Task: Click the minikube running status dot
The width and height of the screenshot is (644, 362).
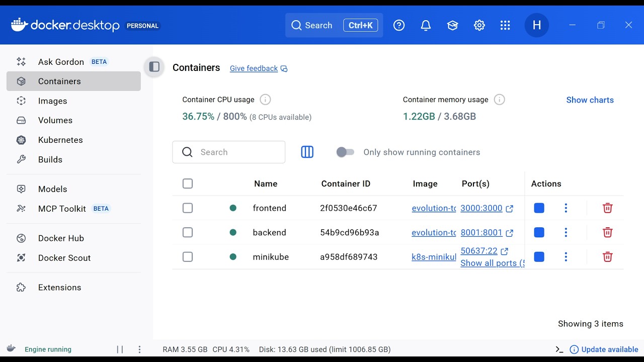Action: pyautogui.click(x=233, y=257)
